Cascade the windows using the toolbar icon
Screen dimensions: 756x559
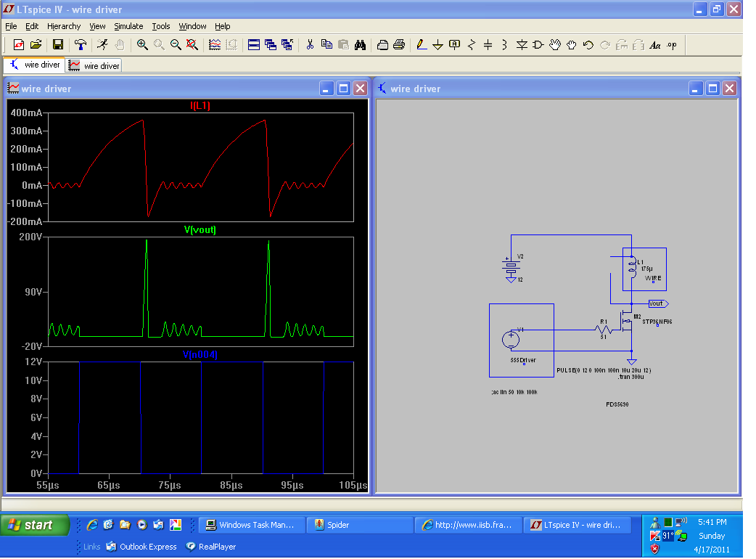pyautogui.click(x=271, y=45)
